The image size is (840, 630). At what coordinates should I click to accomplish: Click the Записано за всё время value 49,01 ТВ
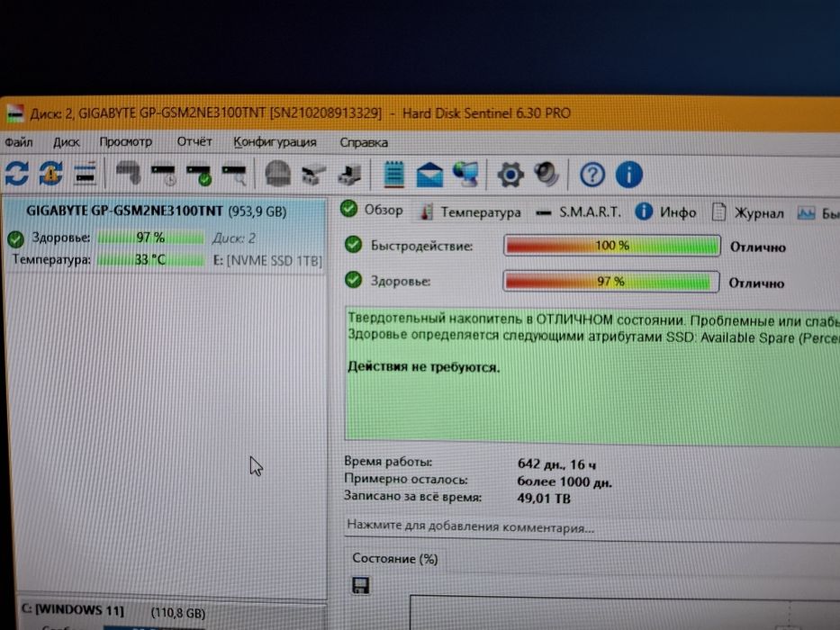[x=543, y=499]
